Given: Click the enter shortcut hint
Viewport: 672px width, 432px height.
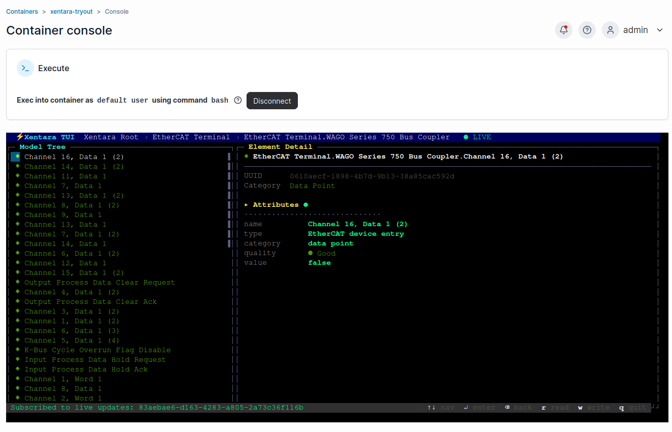Looking at the screenshot, I should (479, 408).
